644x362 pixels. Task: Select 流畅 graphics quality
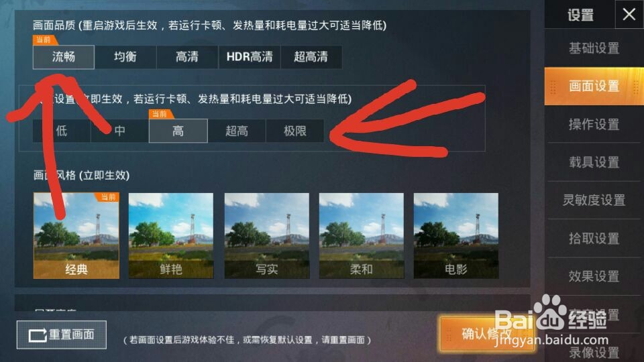pos(64,56)
